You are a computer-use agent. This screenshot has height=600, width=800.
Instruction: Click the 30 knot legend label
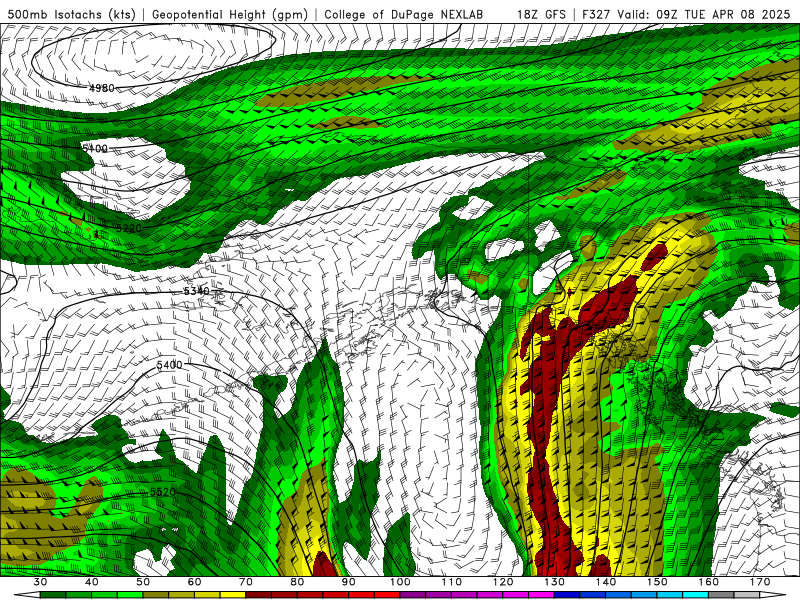[x=40, y=582]
